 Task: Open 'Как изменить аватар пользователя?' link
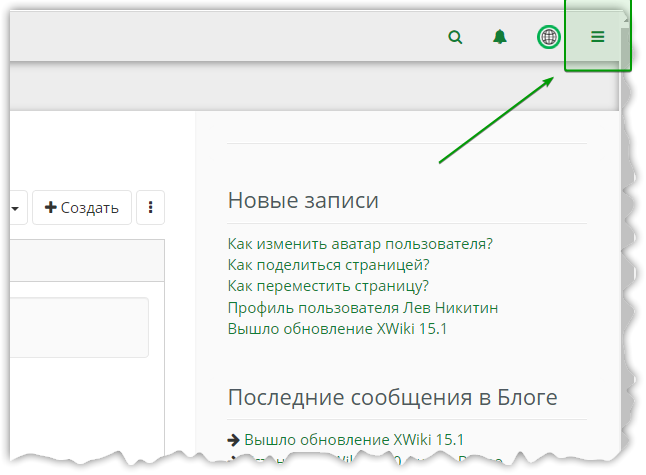pos(360,243)
